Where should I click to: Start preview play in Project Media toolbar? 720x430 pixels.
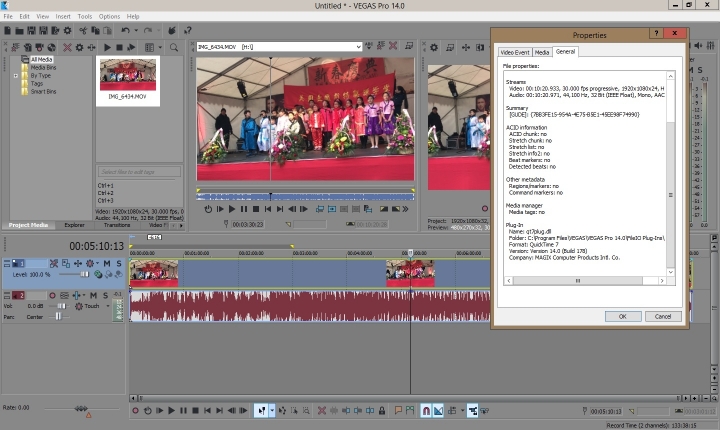coord(107,47)
